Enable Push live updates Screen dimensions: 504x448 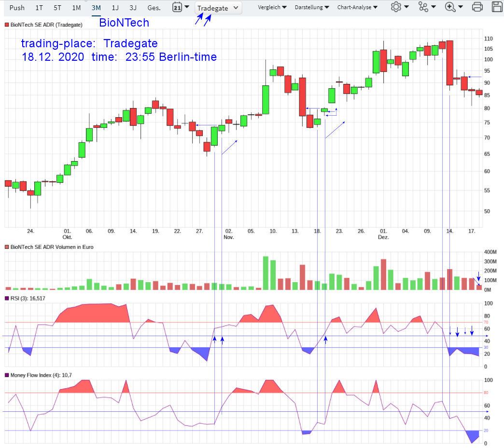[x=17, y=8]
